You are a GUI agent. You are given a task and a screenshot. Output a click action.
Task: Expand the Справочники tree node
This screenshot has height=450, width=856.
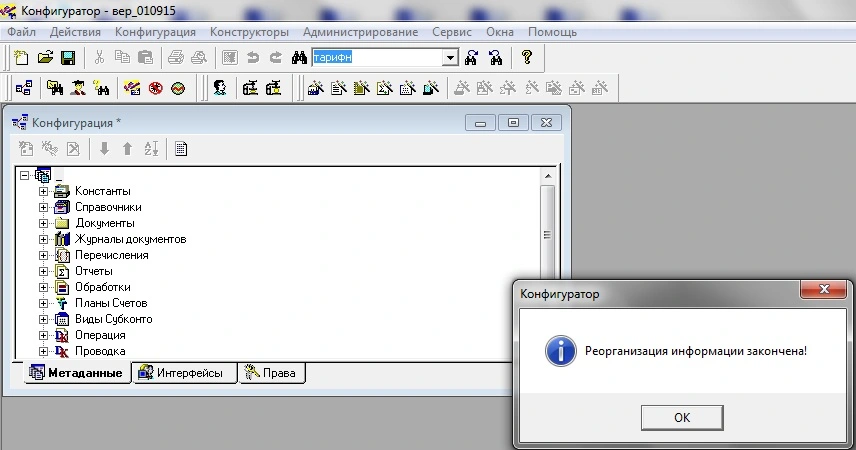(x=43, y=207)
